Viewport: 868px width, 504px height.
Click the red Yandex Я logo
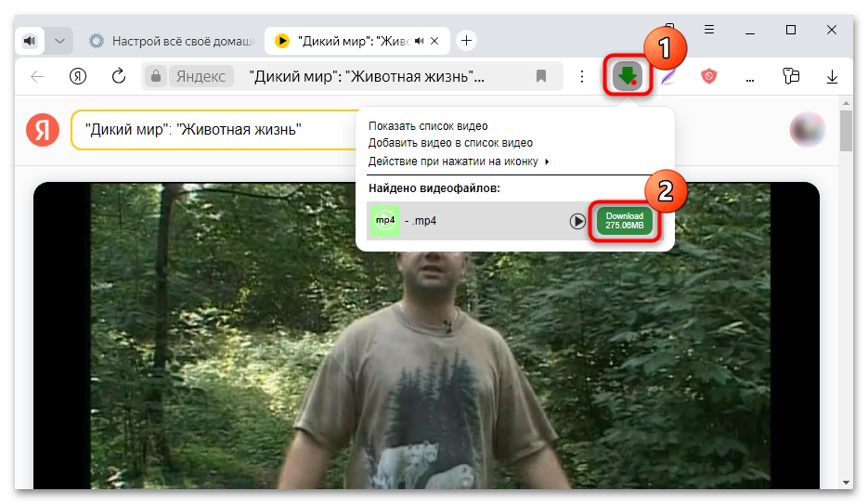[x=43, y=129]
